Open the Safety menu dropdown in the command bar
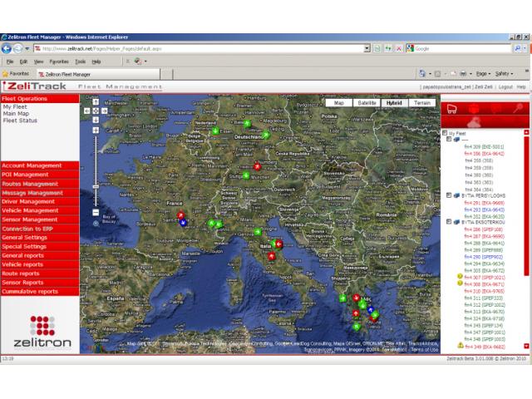532x399 pixels. (x=505, y=74)
